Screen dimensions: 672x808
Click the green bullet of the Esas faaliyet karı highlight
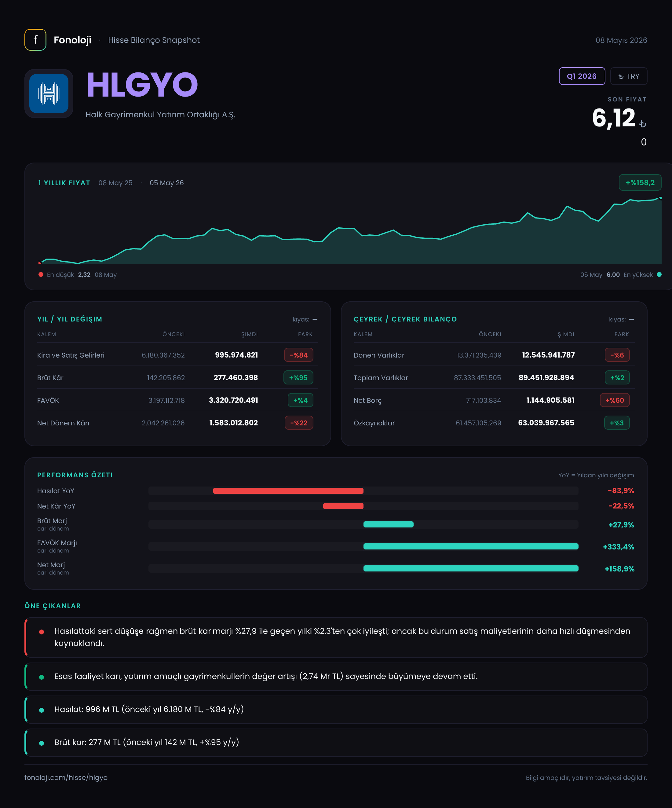coord(42,677)
